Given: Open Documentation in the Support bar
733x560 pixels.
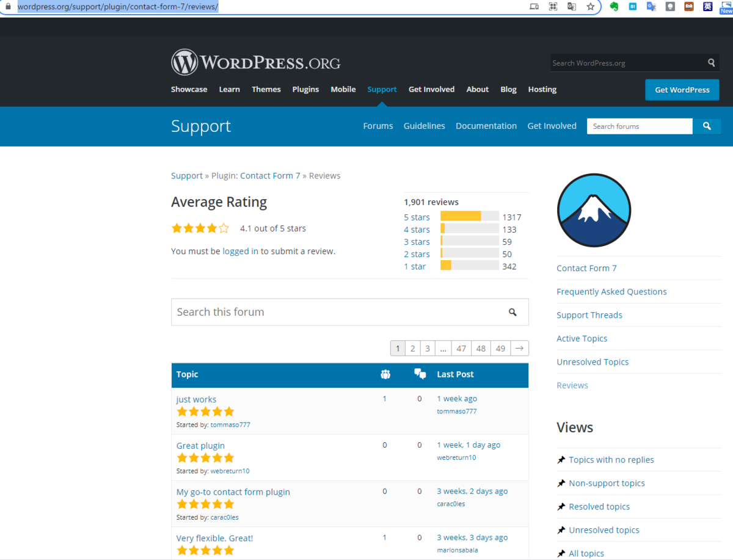Looking at the screenshot, I should click(486, 126).
